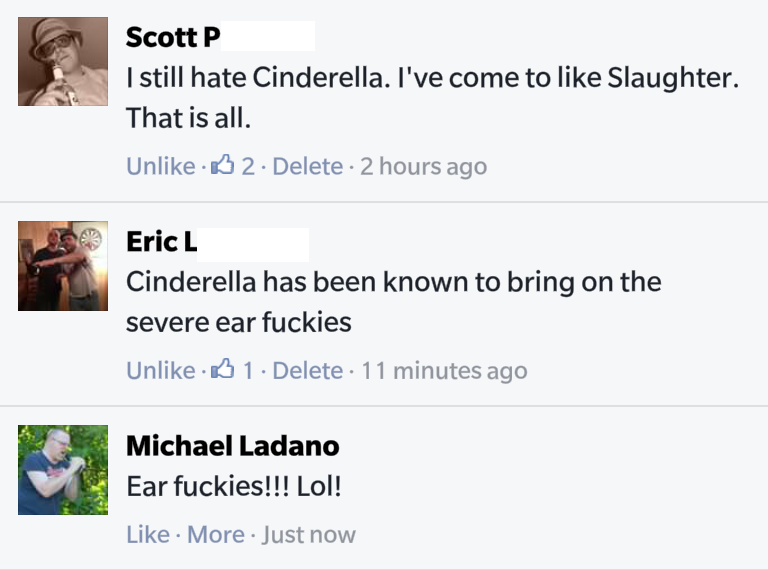Click the thumbs-up count icon on Scott's comment
768x570 pixels.
(221, 165)
